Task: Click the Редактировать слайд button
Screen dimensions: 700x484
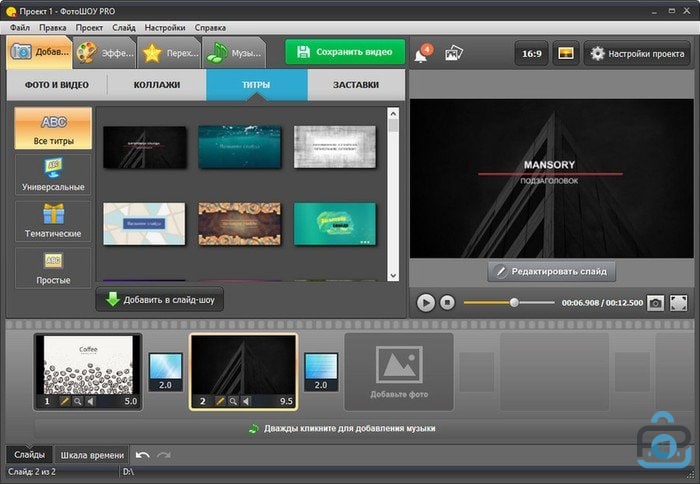Action: pyautogui.click(x=551, y=271)
